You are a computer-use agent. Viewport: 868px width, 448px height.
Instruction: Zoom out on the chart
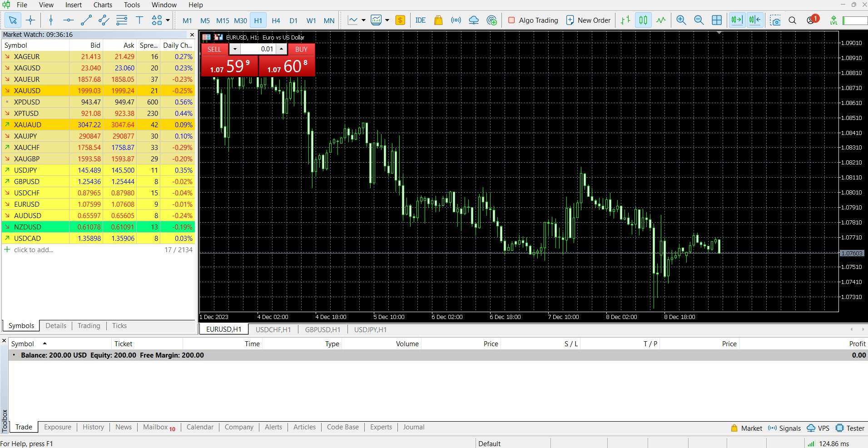point(699,20)
